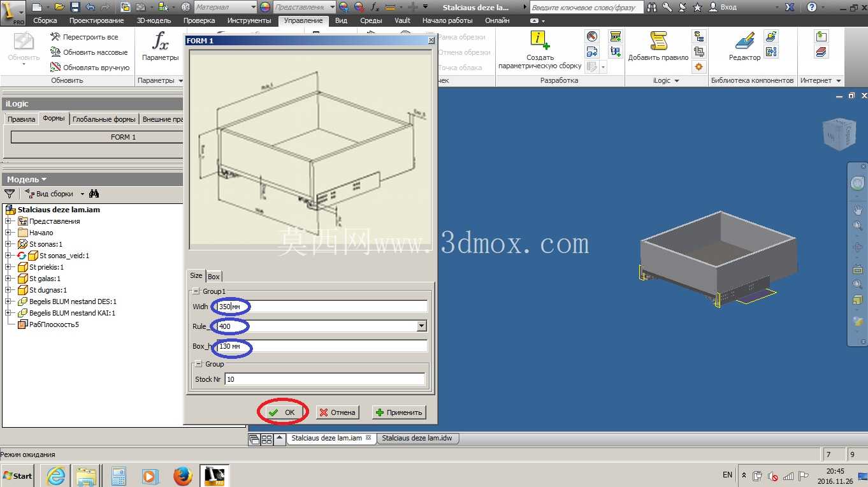Collapse the Group section containing Stock Nr
Screen dimensions: 868x487
(198, 364)
